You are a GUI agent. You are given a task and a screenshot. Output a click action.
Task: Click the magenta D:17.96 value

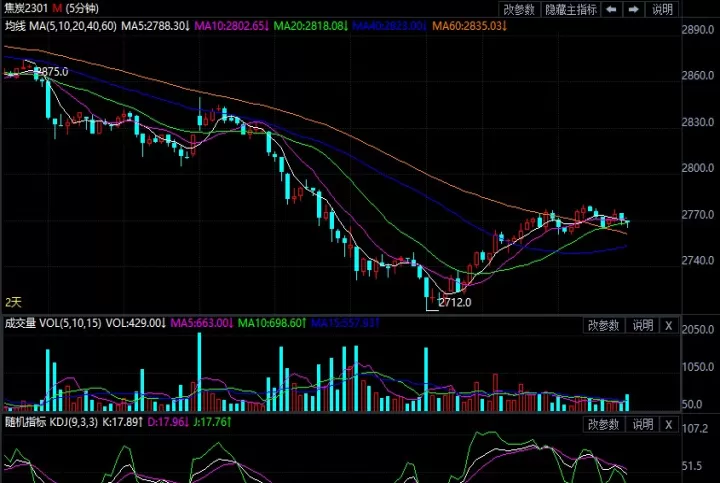coord(168,422)
